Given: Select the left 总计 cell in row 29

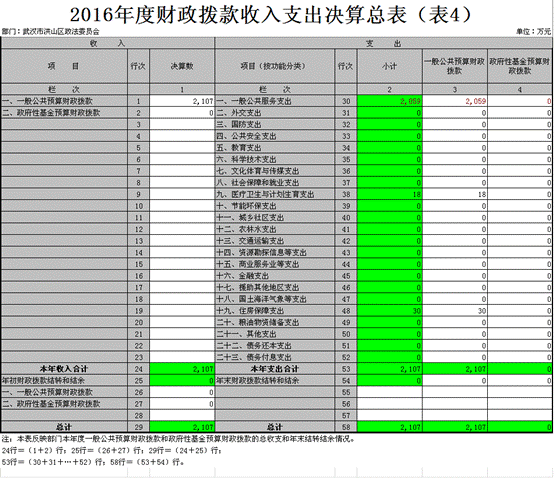Looking at the screenshot, I should (x=64, y=427).
